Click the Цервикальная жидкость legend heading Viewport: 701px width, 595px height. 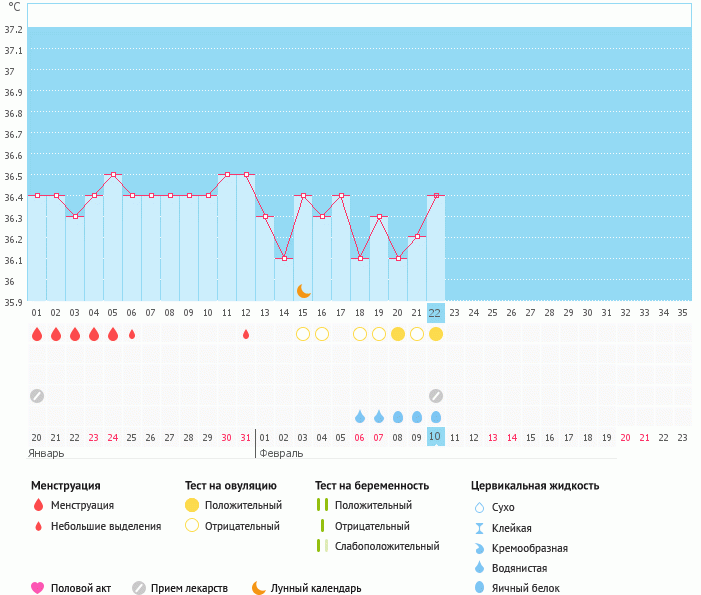tap(535, 486)
